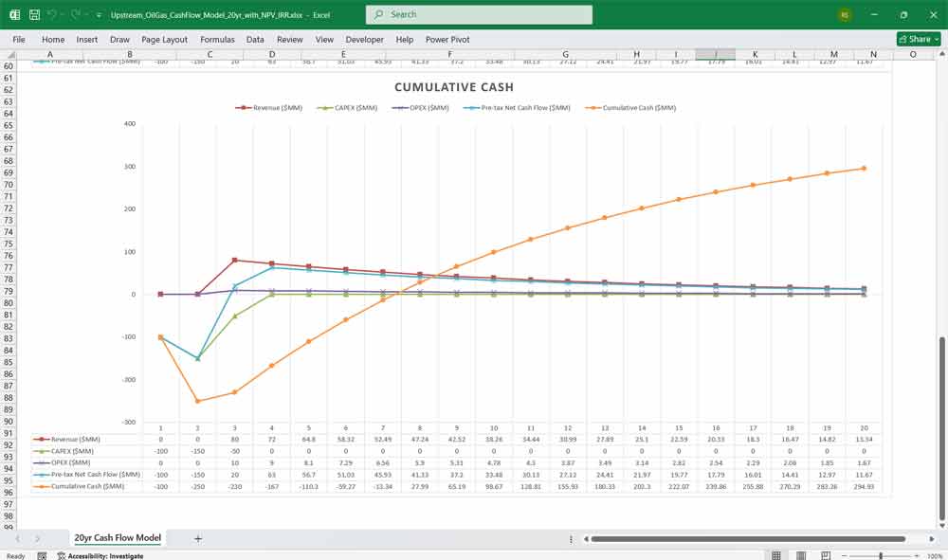
Task: Select the 20yr Cash Flow Model sheet tab
Action: tap(118, 537)
